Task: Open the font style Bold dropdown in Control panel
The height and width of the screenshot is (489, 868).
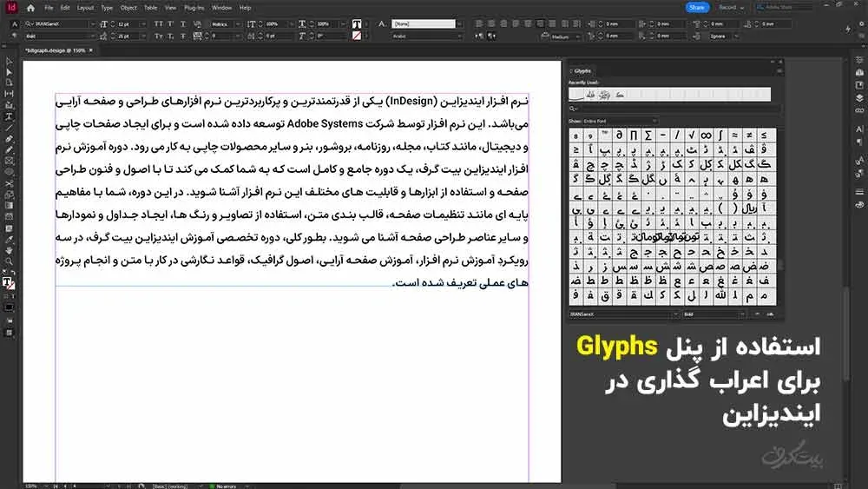Action: (x=93, y=36)
